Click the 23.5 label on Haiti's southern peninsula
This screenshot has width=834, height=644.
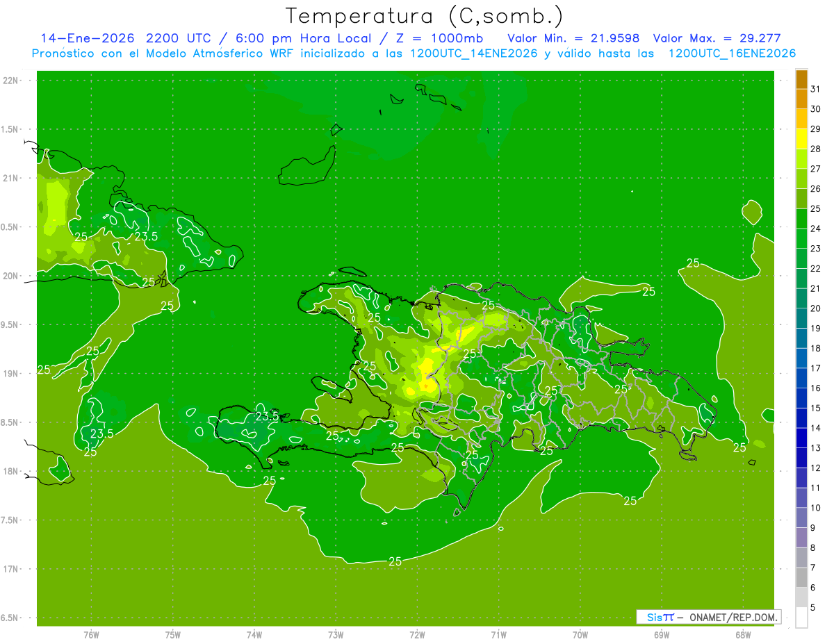pyautogui.click(x=267, y=417)
